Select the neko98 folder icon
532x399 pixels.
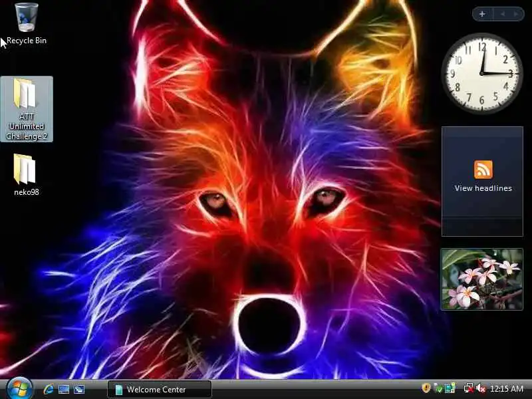(x=25, y=169)
